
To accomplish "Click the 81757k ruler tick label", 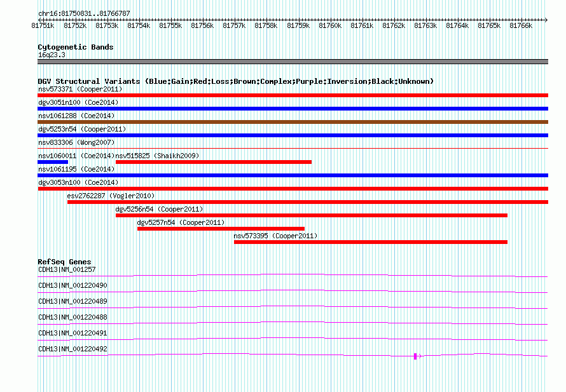I will pyautogui.click(x=234, y=25).
